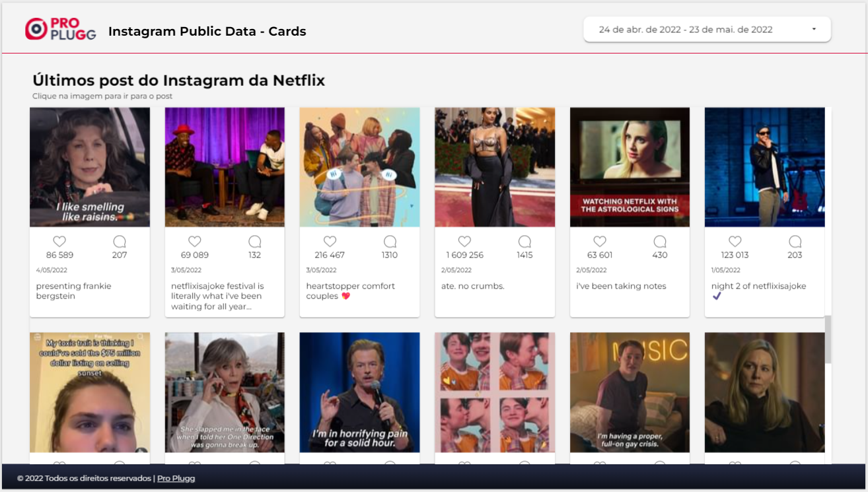Screen dimensions: 868x492
Task: Click the 203 comments count
Action: click(x=795, y=255)
